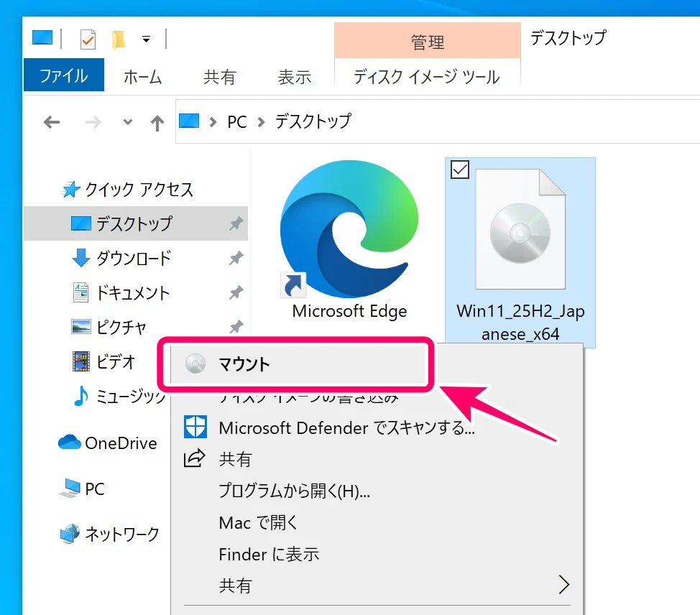Switch to the 表示 ribbon tab
This screenshot has height=615, width=700.
[x=294, y=75]
